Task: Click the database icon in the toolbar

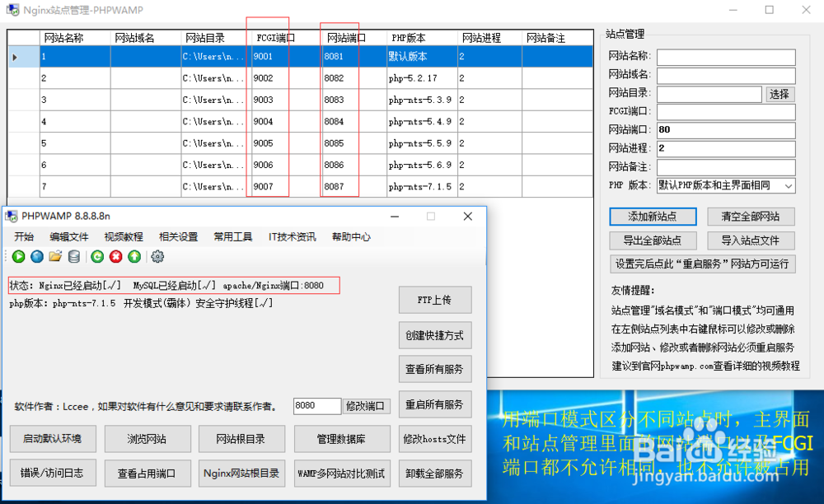Action: click(x=73, y=256)
